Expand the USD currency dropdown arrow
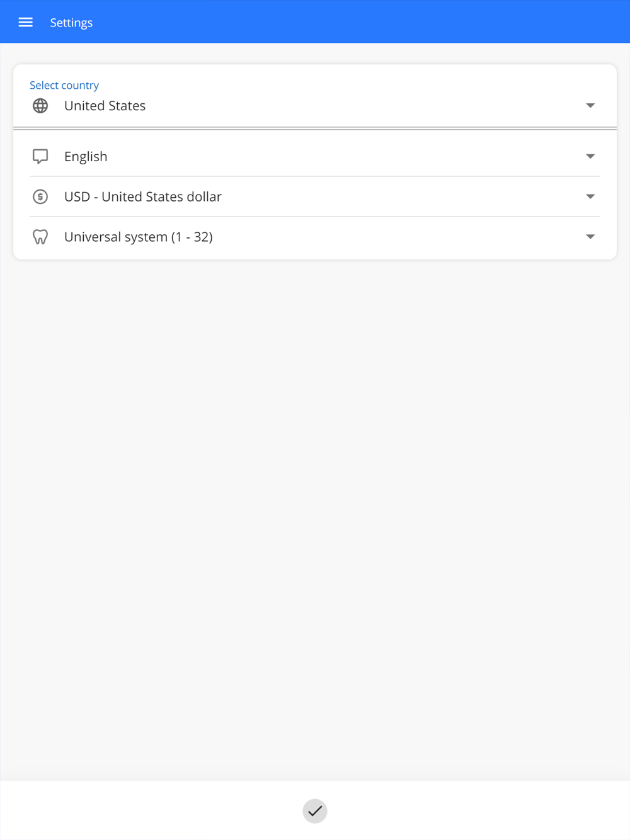Viewport: 630px width, 840px height. (590, 196)
